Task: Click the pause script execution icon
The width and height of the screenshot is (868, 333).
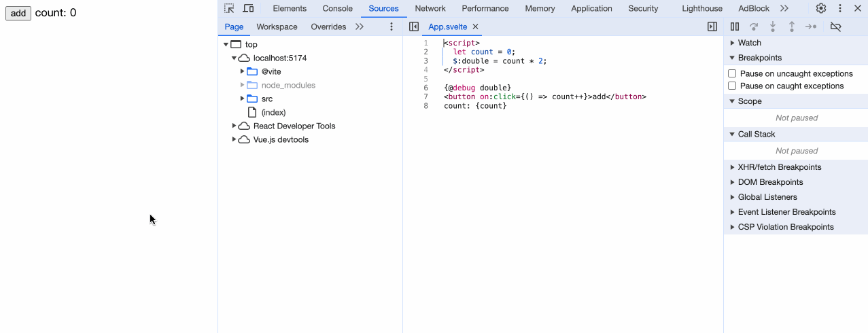Action: (735, 27)
